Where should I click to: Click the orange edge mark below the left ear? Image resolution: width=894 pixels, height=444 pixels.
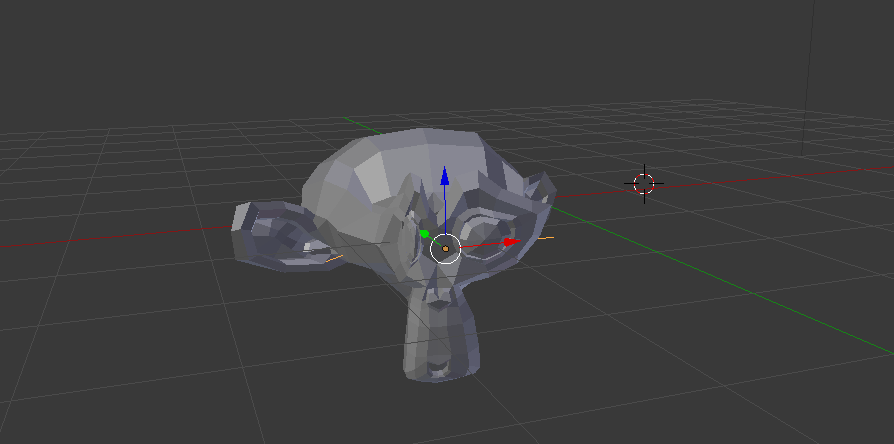335,259
